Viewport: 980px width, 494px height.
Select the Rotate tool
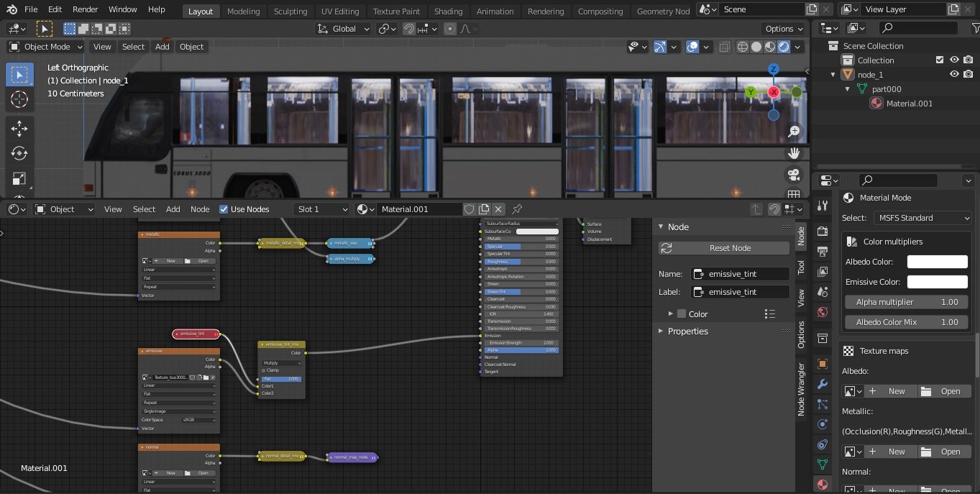(19, 153)
